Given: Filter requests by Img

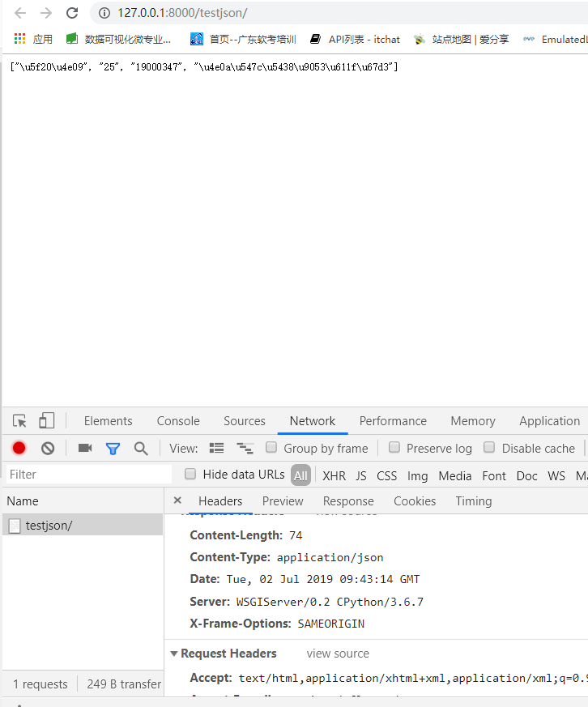Looking at the screenshot, I should tap(418, 475).
